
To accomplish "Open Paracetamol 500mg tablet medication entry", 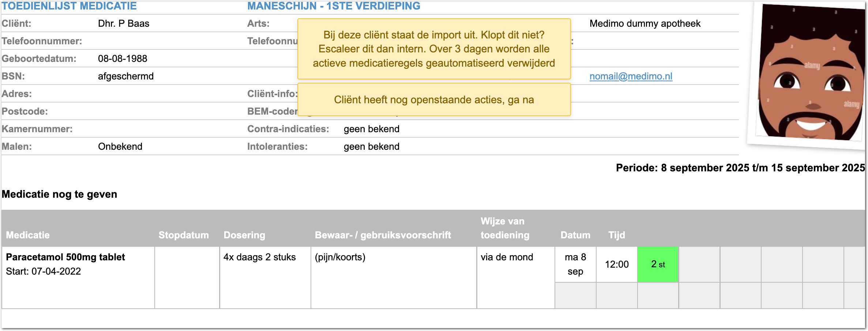I will point(65,257).
